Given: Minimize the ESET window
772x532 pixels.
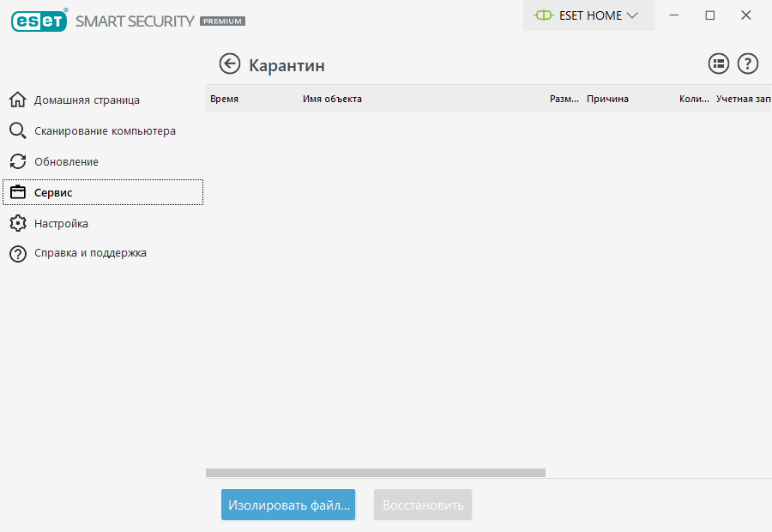Looking at the screenshot, I should tap(674, 15).
